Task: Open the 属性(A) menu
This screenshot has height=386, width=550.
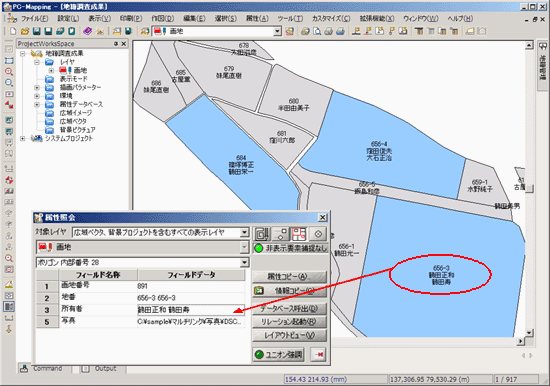Action: point(257,18)
